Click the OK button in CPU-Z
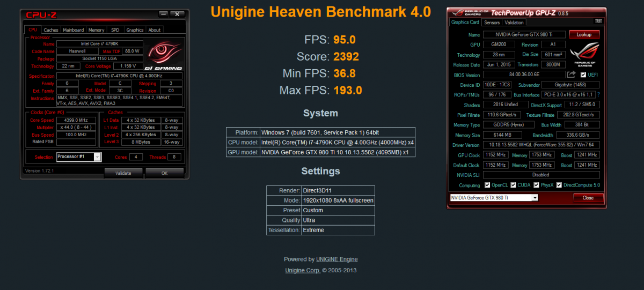 click(165, 173)
